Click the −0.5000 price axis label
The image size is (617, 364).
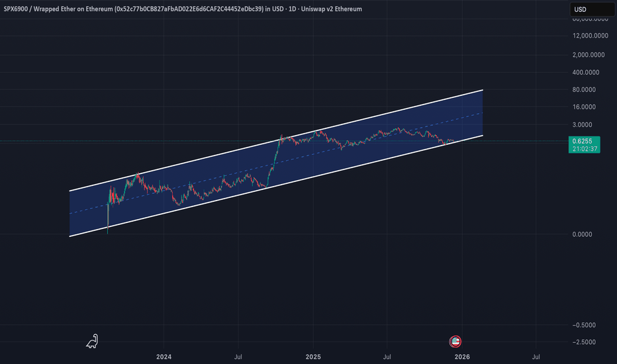[584, 325]
